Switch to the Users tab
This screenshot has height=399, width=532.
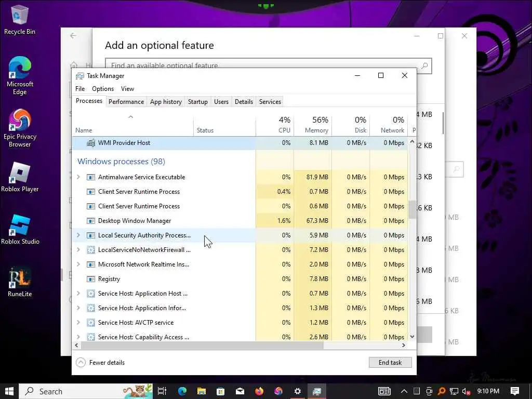click(221, 102)
